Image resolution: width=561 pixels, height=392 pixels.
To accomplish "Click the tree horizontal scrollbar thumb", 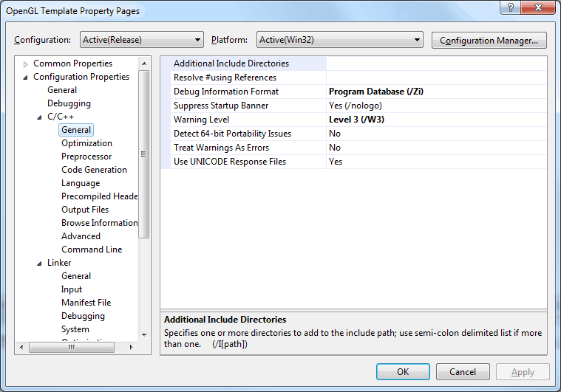I will [72, 347].
